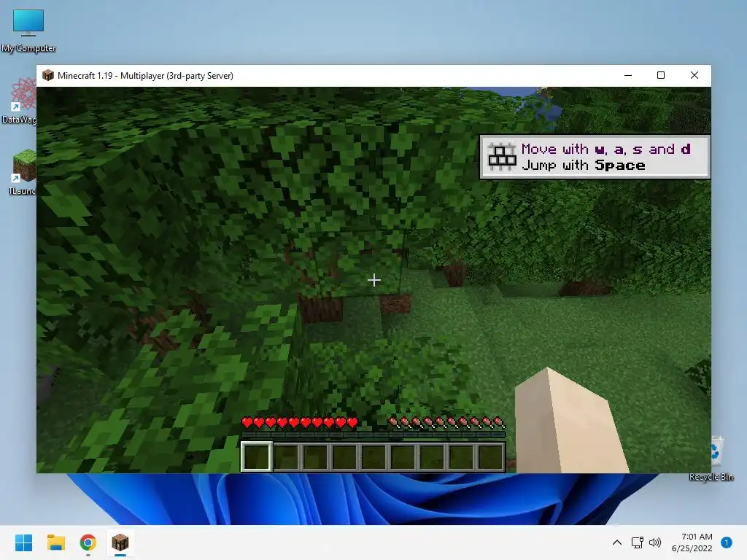Open File Explorer from the taskbar
The width and height of the screenshot is (747, 560).
55,542
